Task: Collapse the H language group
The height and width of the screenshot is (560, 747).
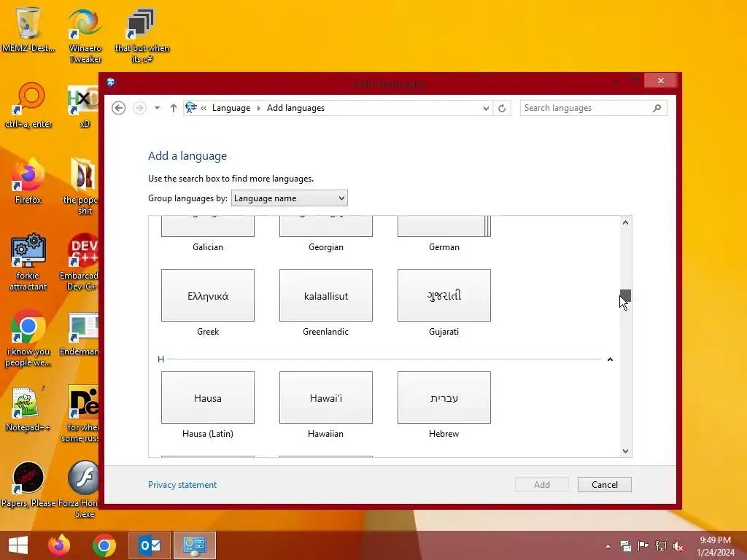Action: tap(610, 359)
